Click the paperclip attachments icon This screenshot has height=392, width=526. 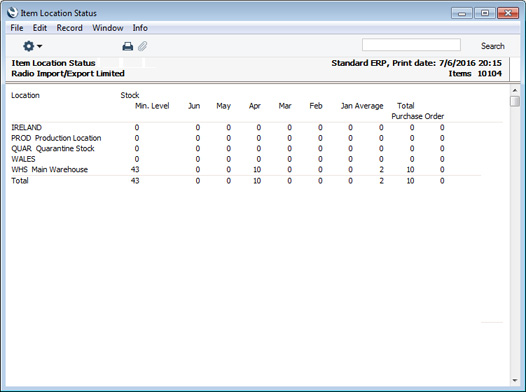(143, 46)
